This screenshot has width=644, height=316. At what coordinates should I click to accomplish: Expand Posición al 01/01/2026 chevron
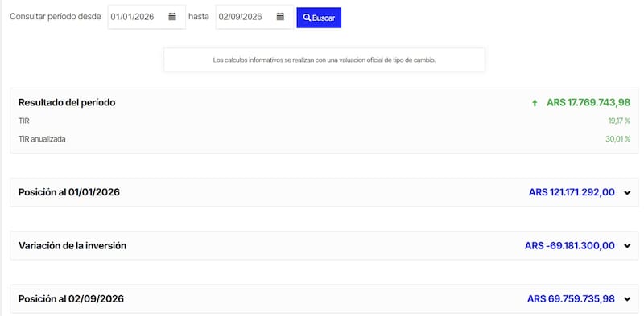(627, 192)
